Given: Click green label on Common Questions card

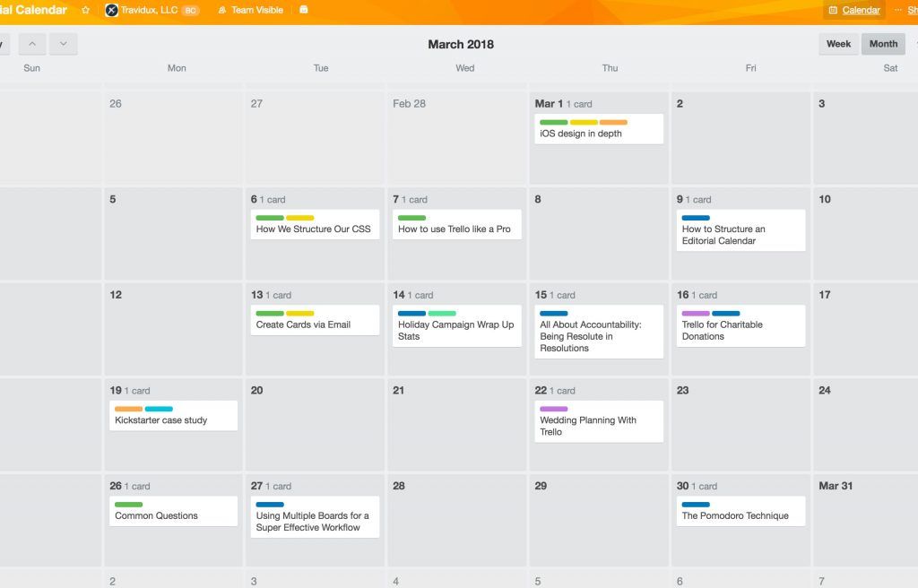Looking at the screenshot, I should (129, 505).
